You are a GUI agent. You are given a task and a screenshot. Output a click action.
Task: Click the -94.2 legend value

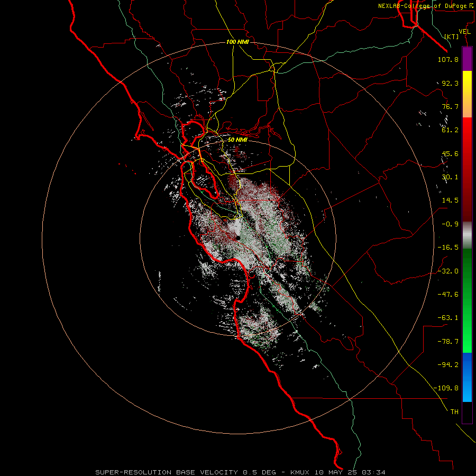[x=448, y=365]
